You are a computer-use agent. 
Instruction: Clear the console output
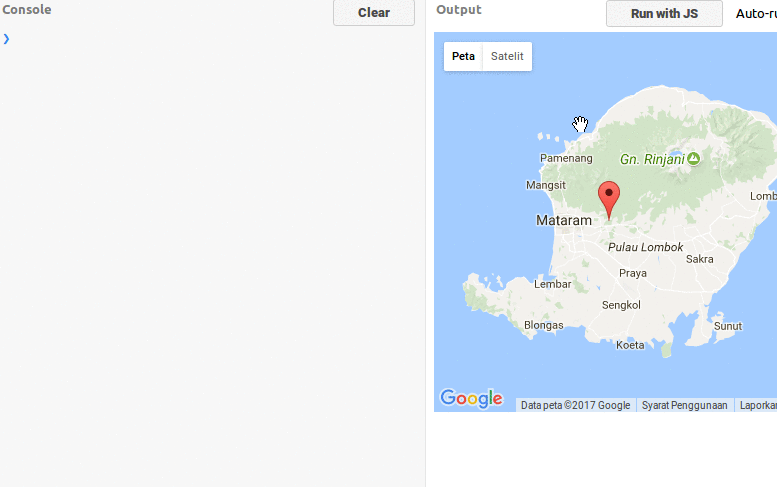coord(373,13)
